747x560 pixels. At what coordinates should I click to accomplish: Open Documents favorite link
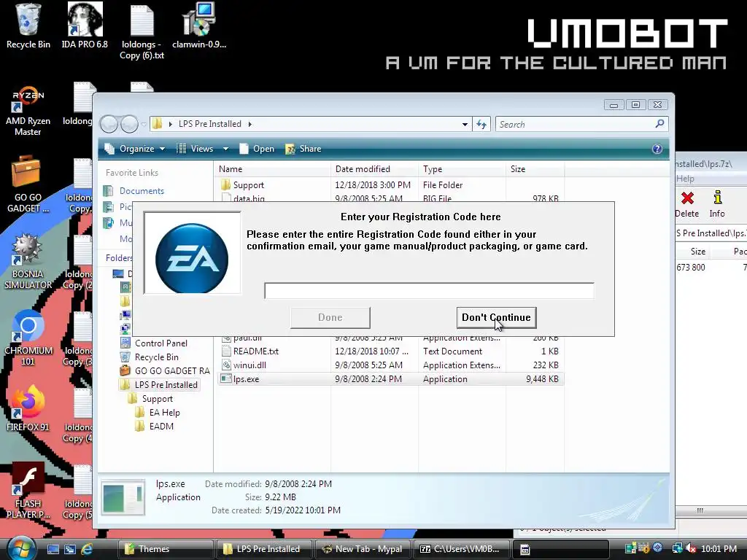[142, 191]
